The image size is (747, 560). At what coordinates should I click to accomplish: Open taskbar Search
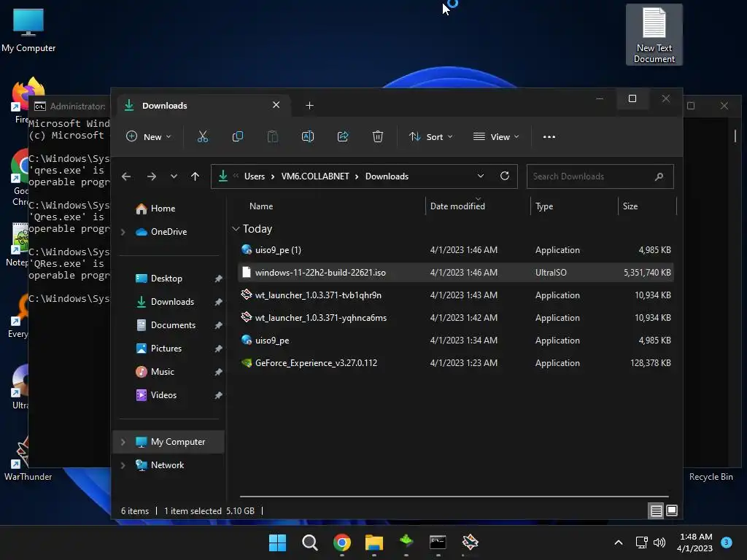tap(309, 542)
